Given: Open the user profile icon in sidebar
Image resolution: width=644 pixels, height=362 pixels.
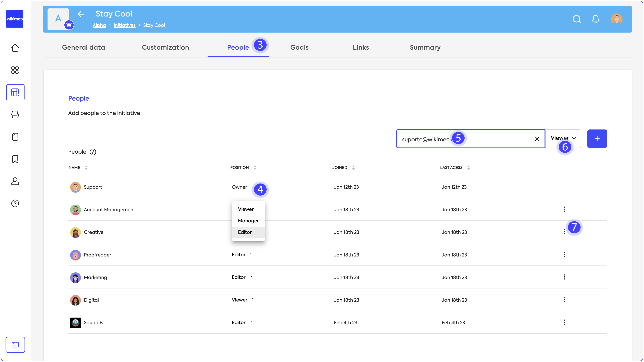Looking at the screenshot, I should 15,181.
